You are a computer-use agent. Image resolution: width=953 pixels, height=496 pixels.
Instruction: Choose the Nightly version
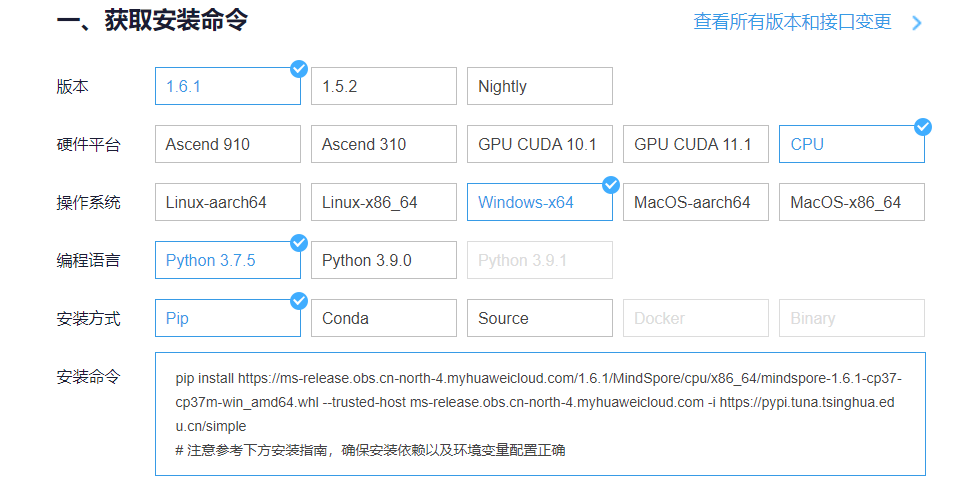coord(540,86)
